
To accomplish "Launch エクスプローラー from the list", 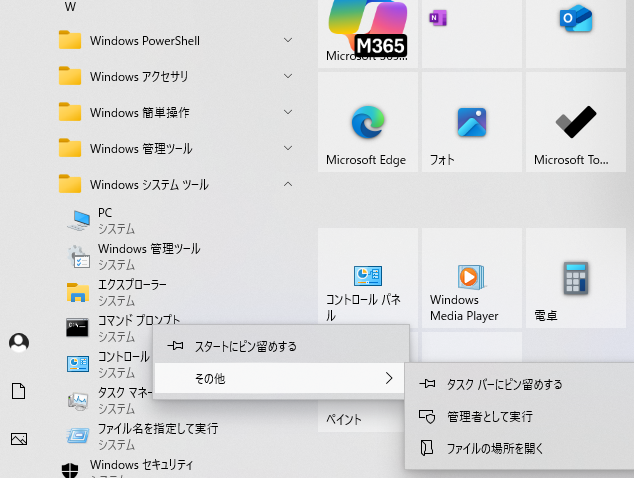I will [178, 292].
